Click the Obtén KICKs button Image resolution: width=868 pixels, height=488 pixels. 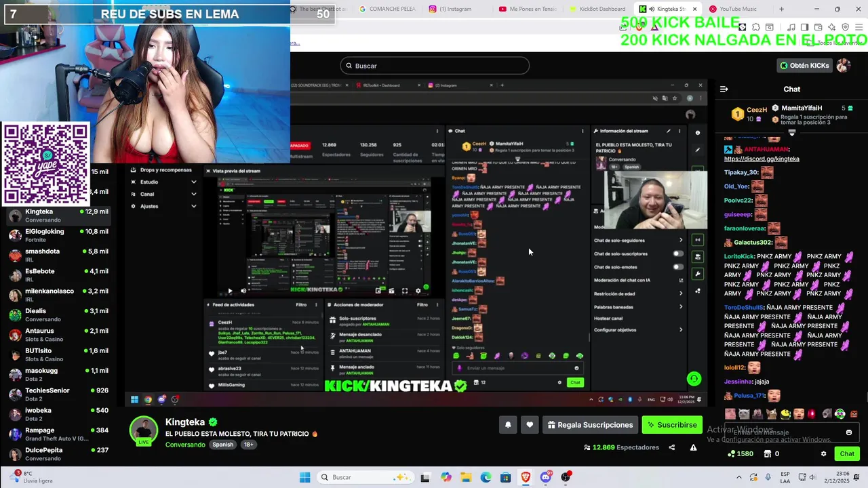(x=805, y=66)
